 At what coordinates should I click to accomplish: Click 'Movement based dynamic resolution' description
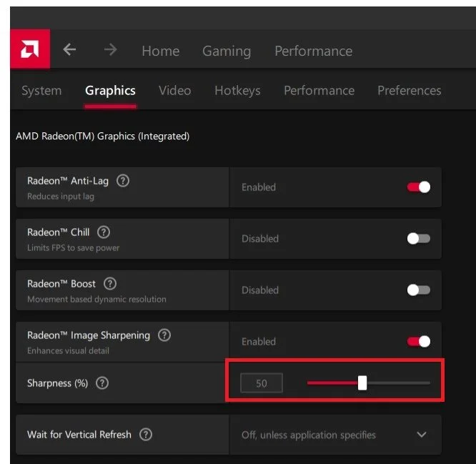(x=96, y=300)
